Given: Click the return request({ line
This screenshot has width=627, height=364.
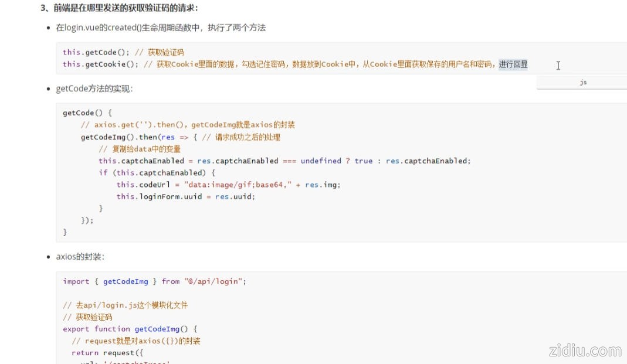Looking at the screenshot, I should 107,353.
